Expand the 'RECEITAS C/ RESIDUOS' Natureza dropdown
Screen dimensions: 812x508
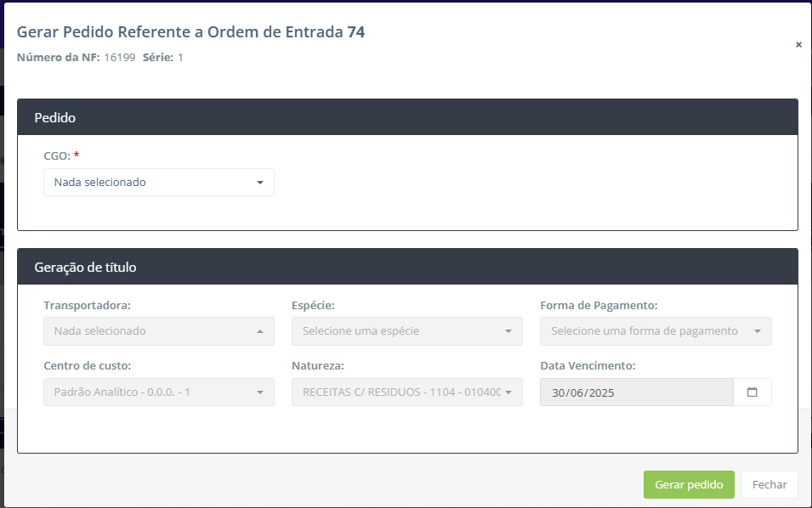[x=406, y=392]
